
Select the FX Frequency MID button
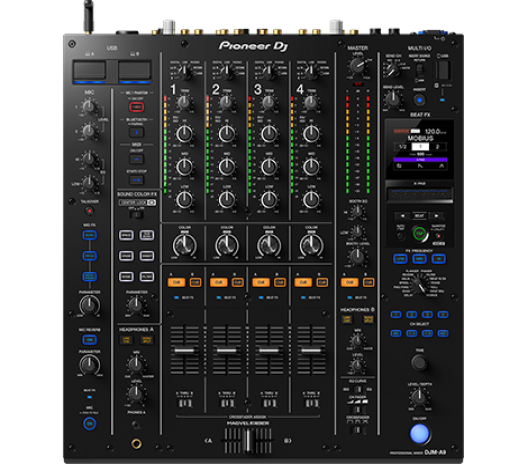pyautogui.click(x=419, y=259)
